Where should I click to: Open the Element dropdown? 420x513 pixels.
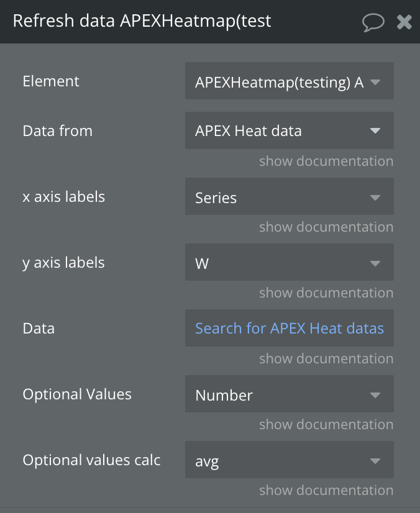click(x=289, y=81)
